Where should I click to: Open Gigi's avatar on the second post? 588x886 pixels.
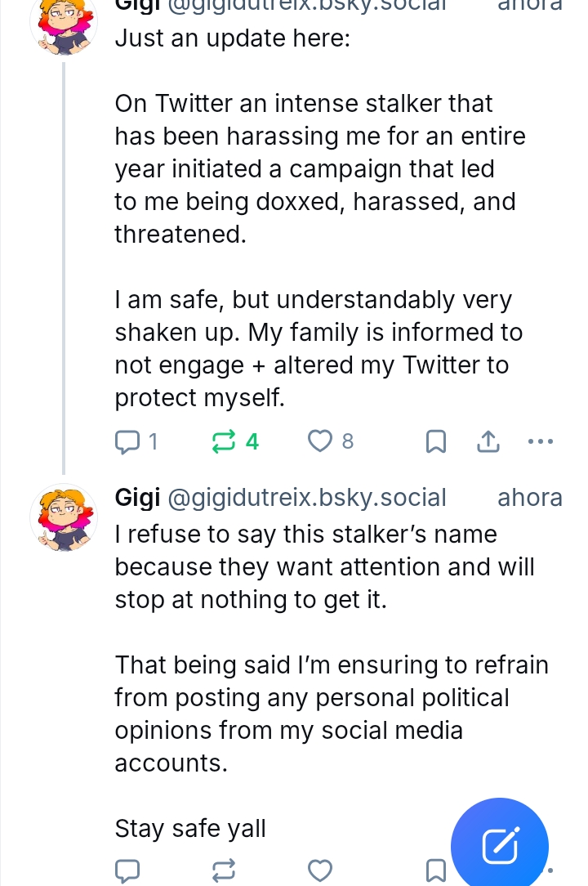62,517
